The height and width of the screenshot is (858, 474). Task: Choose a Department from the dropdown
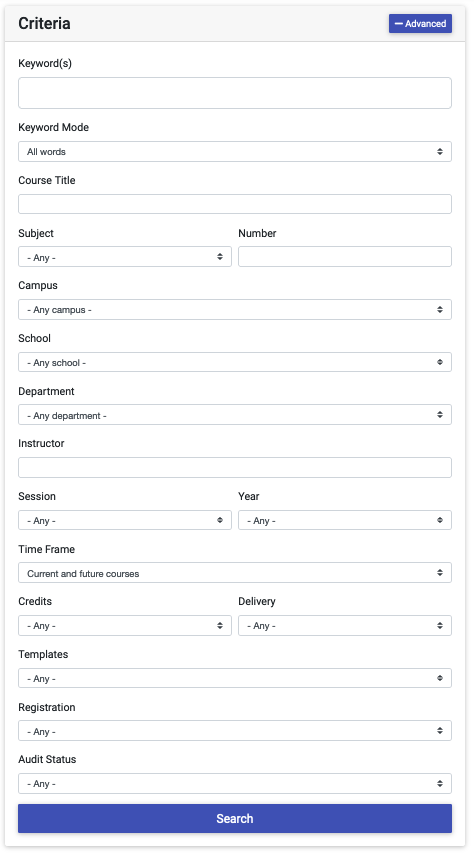pyautogui.click(x=235, y=415)
